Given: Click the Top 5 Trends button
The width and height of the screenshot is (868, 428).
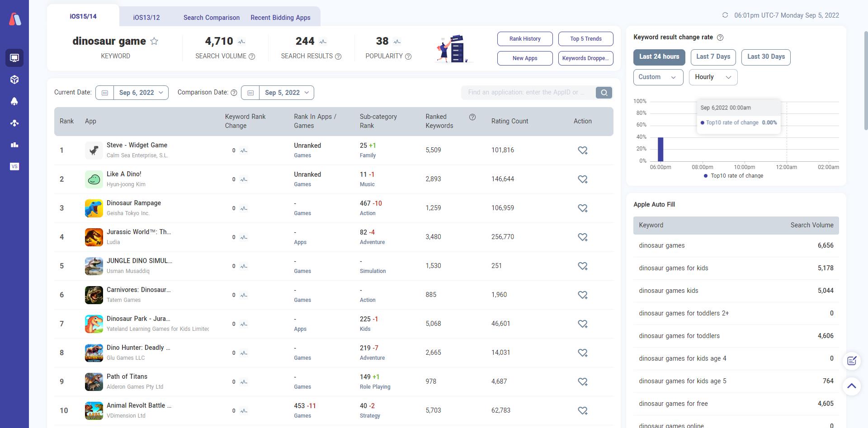Looking at the screenshot, I should tap(586, 39).
